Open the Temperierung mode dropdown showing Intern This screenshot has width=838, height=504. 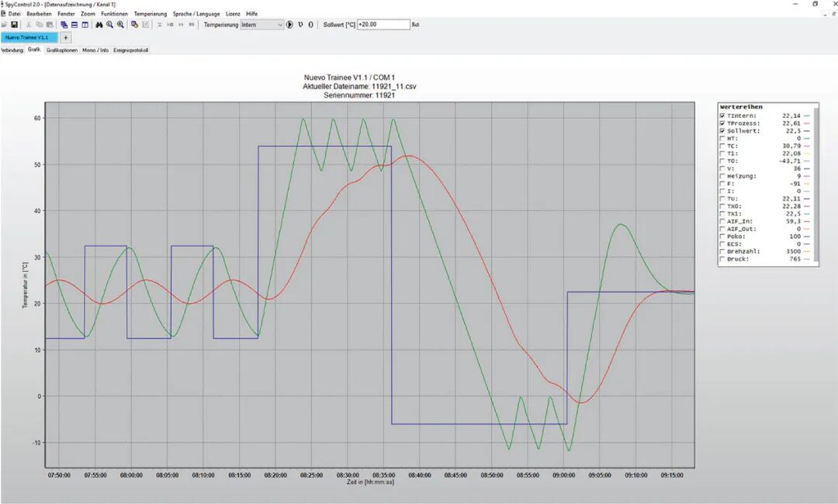pos(262,25)
